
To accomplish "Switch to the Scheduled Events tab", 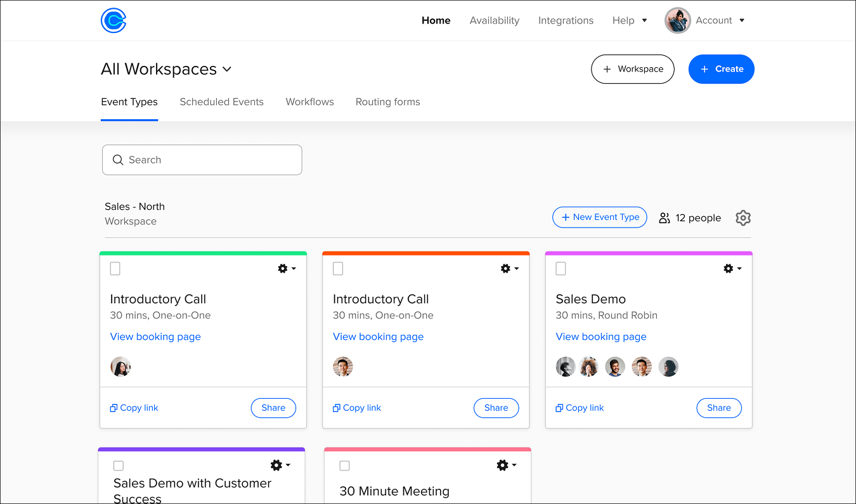I will pyautogui.click(x=221, y=102).
